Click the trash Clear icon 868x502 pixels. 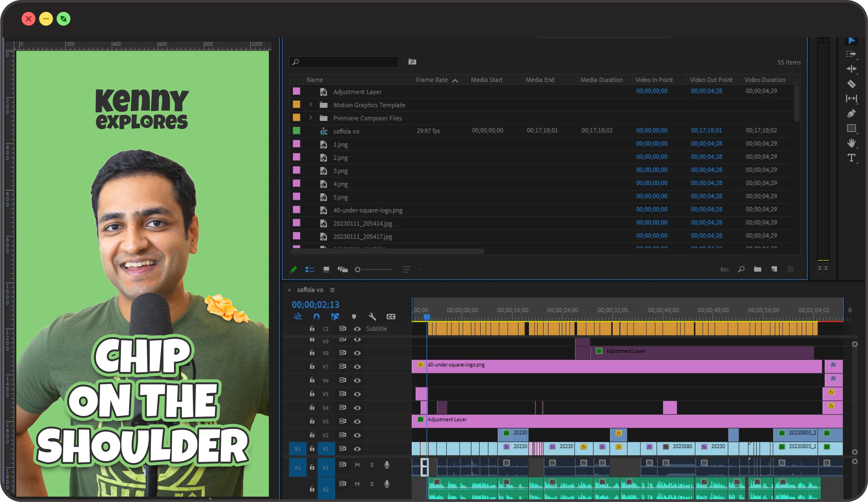click(x=791, y=270)
